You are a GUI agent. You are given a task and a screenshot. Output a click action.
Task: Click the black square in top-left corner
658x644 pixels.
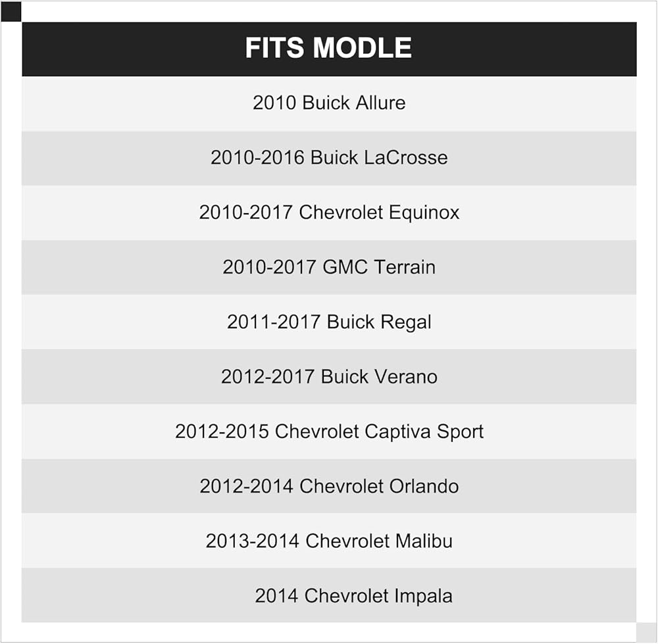coord(11,11)
